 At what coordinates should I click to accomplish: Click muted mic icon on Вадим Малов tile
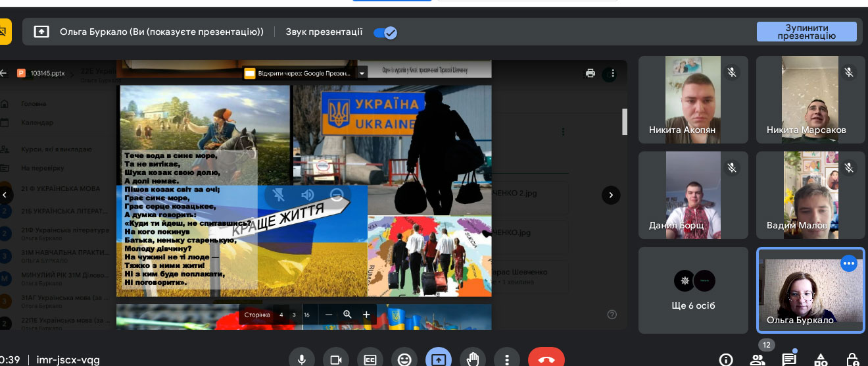[x=849, y=168]
